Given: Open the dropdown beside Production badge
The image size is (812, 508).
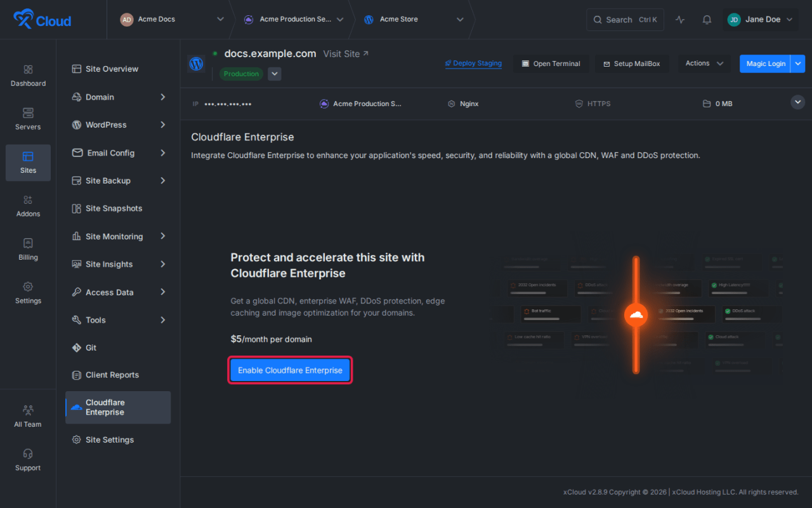Looking at the screenshot, I should [274, 74].
